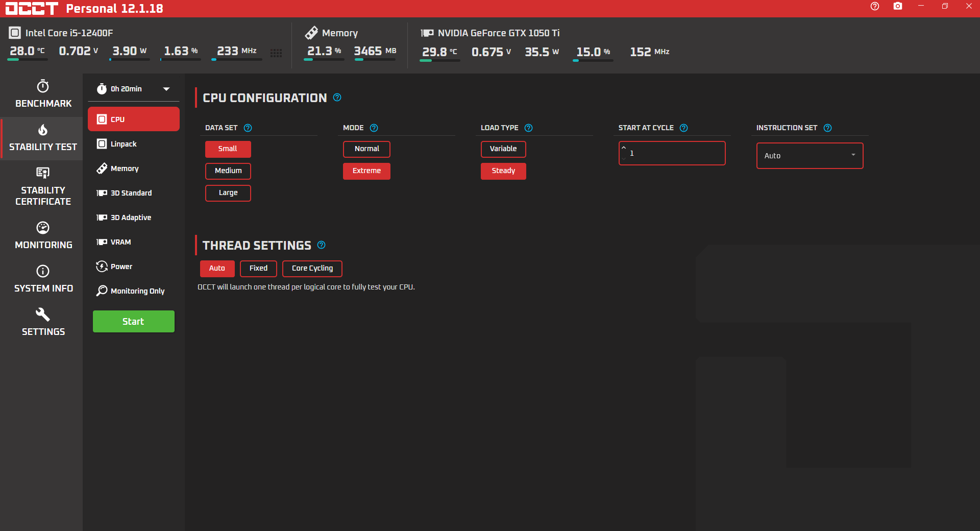Click the Monitoring gauge icon
Viewport: 980px width, 531px height.
[43, 227]
